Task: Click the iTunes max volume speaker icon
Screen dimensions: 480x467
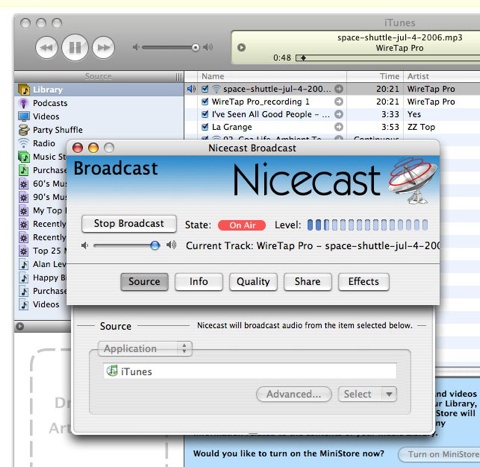Action: tap(208, 47)
